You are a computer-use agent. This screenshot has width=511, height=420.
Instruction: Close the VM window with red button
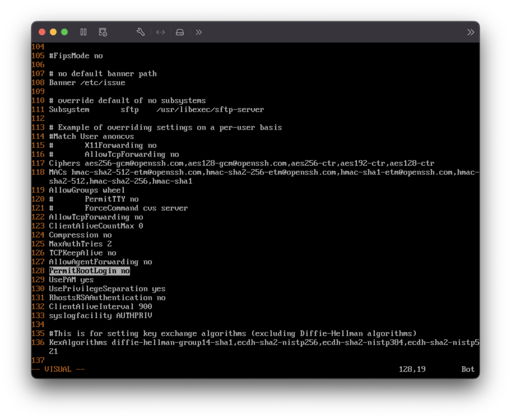(42, 32)
